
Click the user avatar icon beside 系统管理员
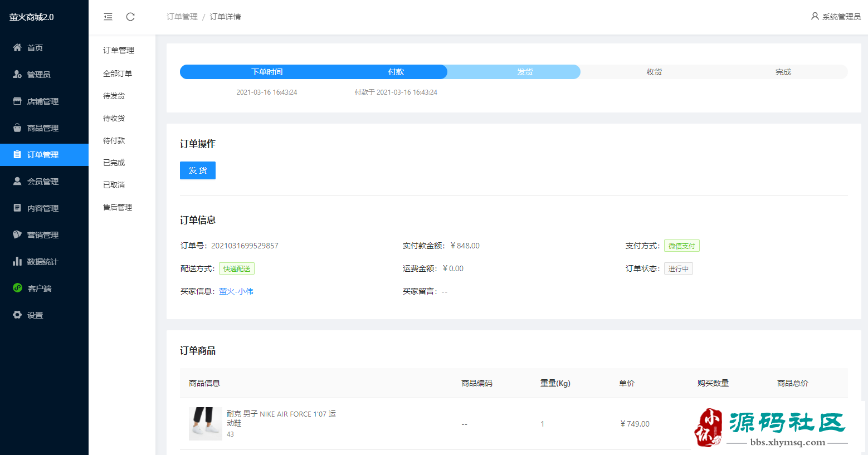coord(815,17)
